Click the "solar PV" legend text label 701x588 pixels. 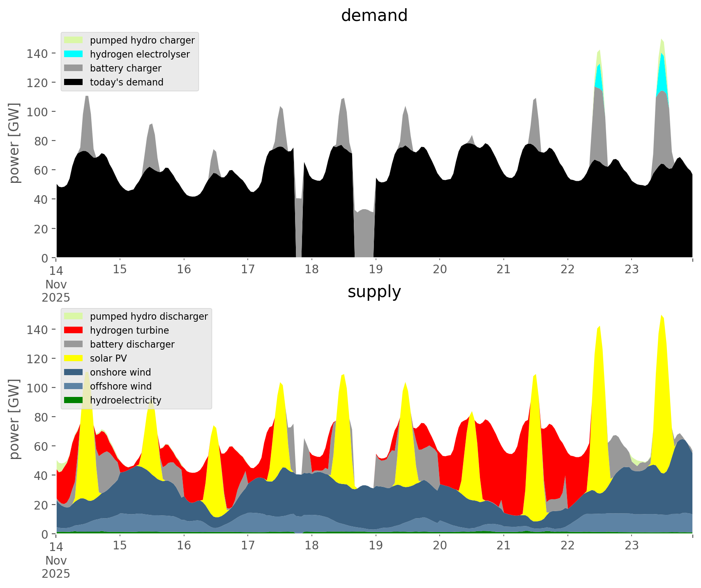[x=108, y=358]
